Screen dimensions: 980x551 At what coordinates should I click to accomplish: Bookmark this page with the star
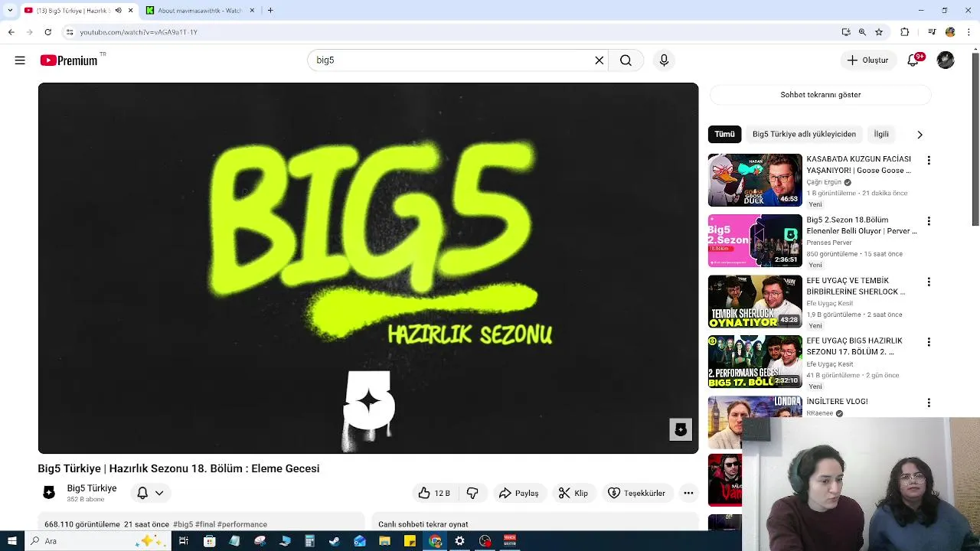pyautogui.click(x=879, y=32)
